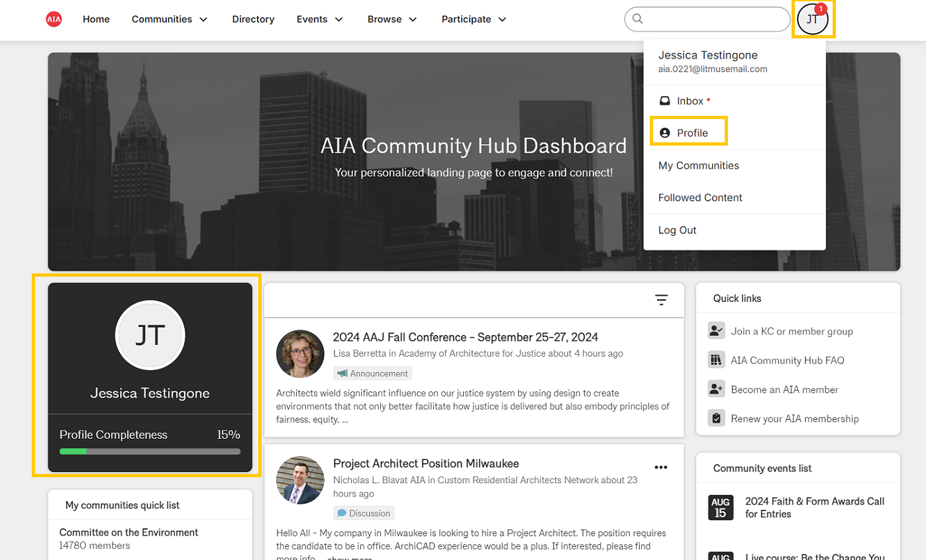Click the Discussion chat bubble tag

pyautogui.click(x=364, y=513)
